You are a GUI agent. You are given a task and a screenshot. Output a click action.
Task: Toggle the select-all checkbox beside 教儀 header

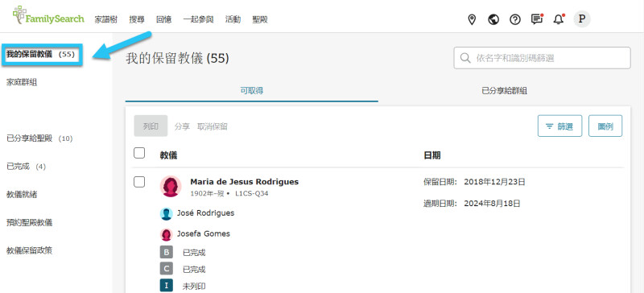tap(139, 153)
